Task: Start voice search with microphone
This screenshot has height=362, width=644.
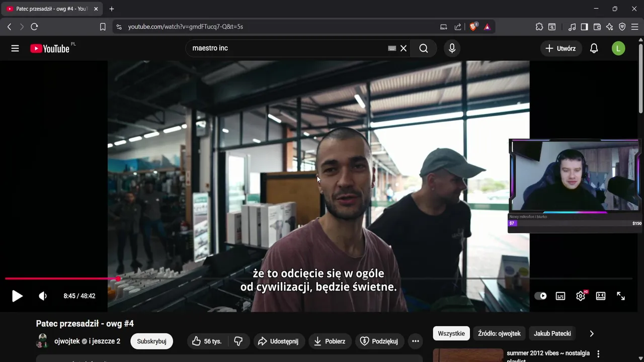Action: [452, 48]
